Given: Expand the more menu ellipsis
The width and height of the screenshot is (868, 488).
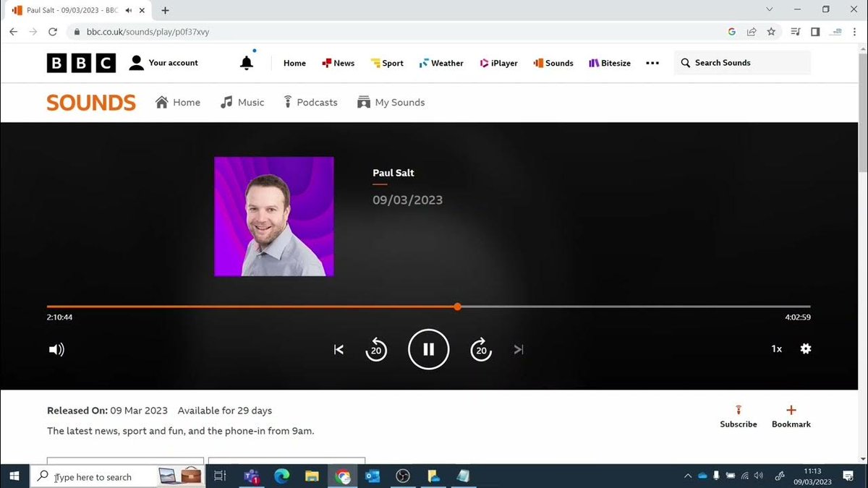Looking at the screenshot, I should coord(652,63).
